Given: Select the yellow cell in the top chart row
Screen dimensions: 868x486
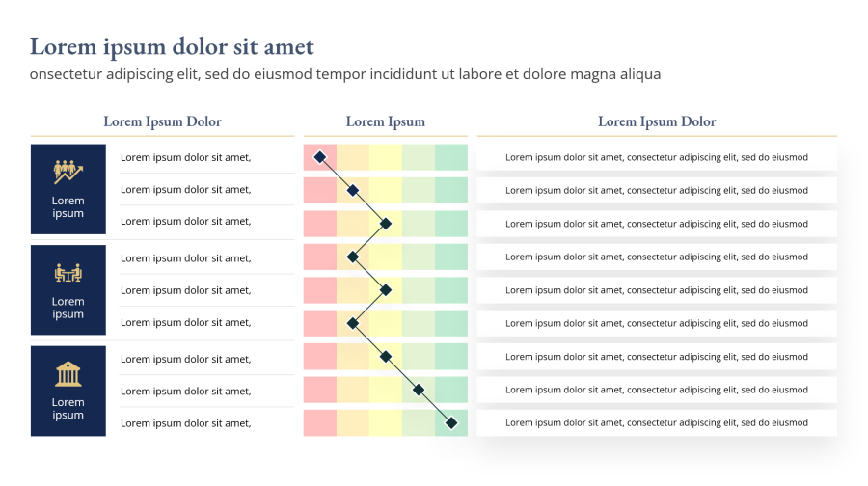Looking at the screenshot, I should tap(386, 157).
